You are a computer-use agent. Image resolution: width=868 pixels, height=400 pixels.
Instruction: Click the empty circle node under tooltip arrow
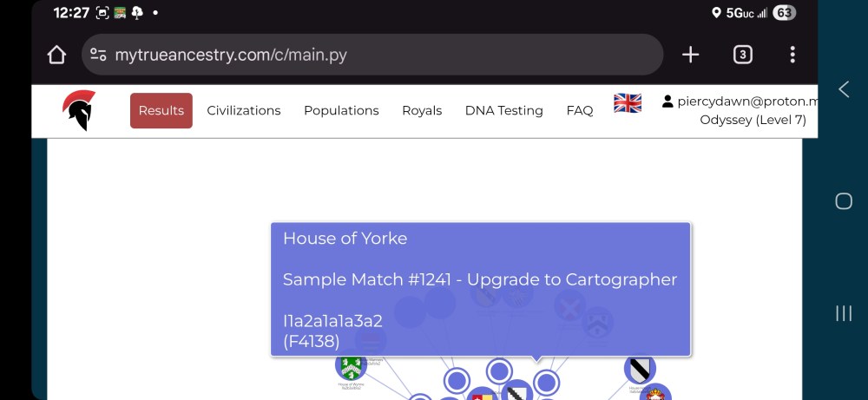tap(546, 382)
